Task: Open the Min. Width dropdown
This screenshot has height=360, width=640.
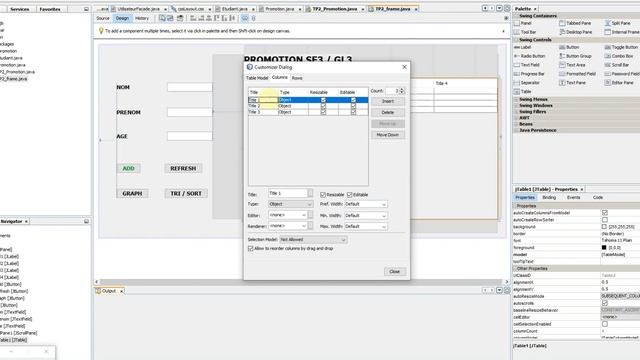Action: [366, 215]
